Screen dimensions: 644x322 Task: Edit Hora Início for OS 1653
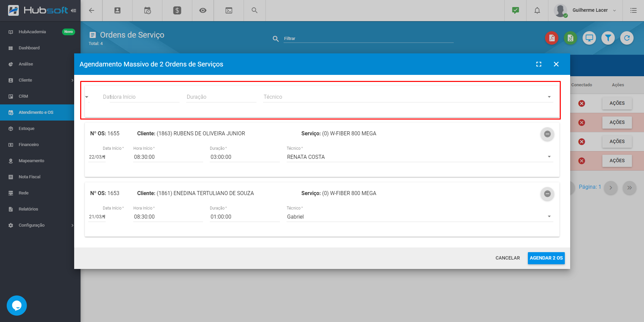coord(168,217)
